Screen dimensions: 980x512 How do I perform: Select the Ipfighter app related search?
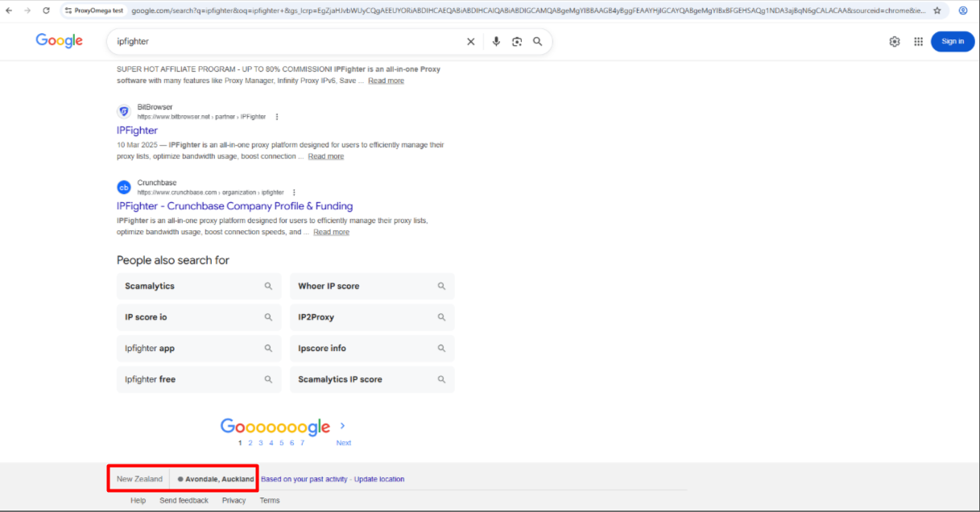pos(199,349)
